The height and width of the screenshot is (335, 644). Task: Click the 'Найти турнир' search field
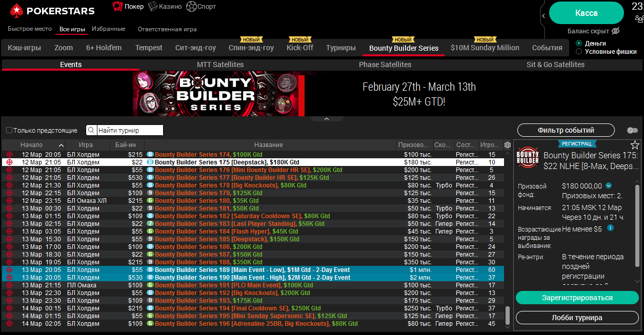[x=130, y=130]
